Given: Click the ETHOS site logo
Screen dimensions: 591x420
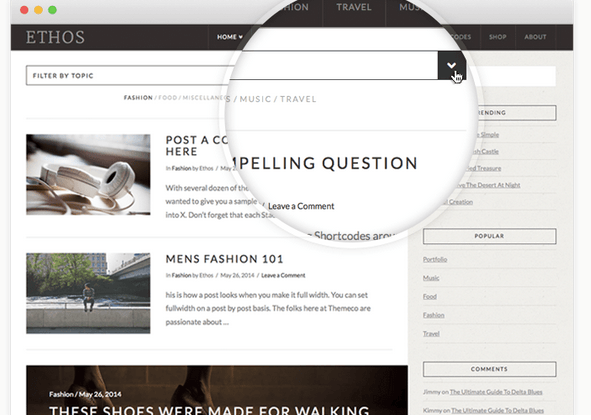Looking at the screenshot, I should click(55, 37).
